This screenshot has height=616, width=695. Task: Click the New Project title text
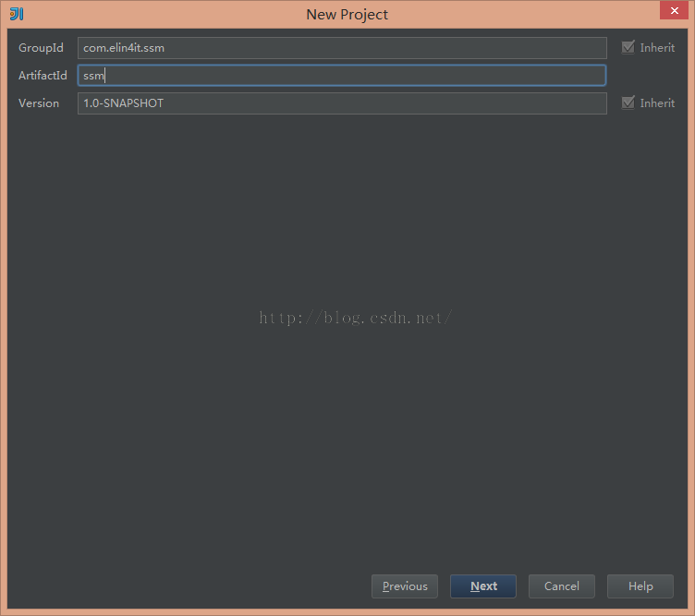click(347, 15)
